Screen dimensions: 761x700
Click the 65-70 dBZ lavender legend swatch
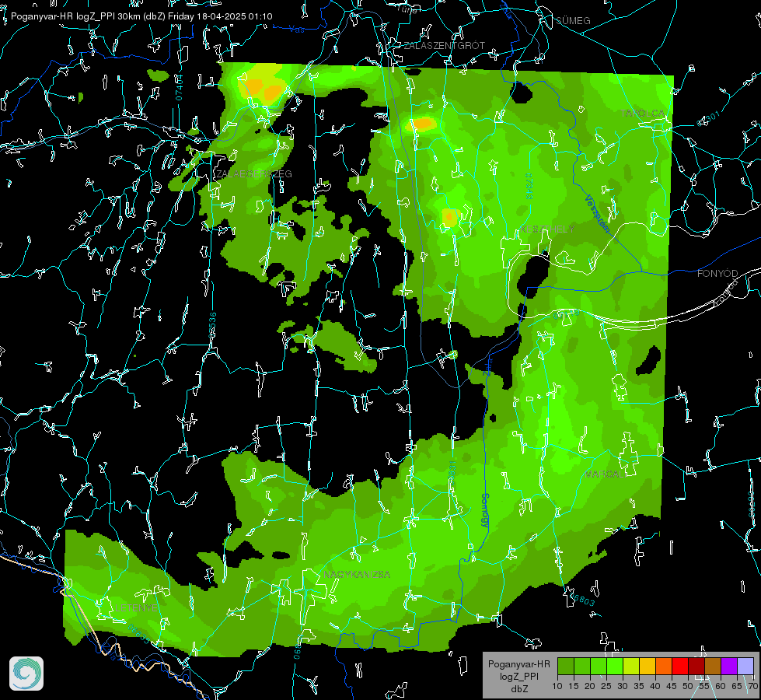pos(745,666)
